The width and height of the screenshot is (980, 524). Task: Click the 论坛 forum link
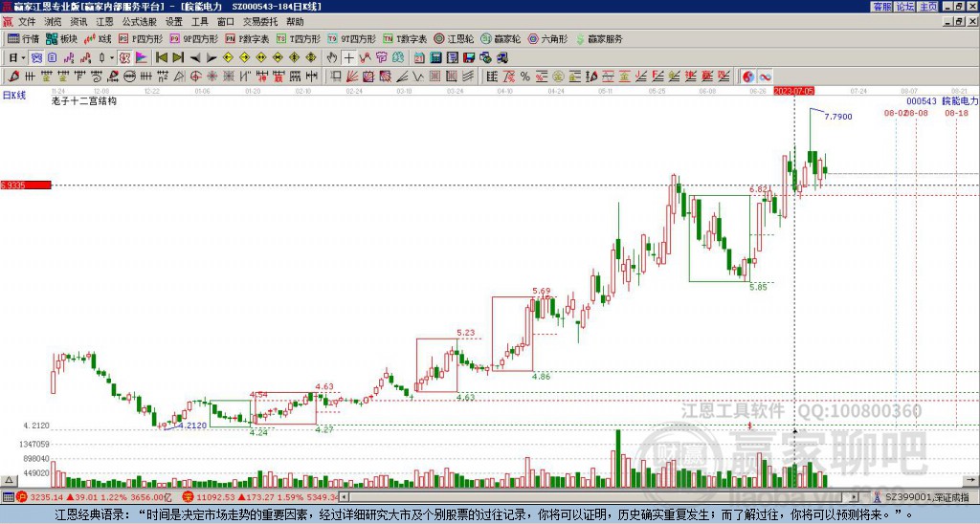point(905,7)
